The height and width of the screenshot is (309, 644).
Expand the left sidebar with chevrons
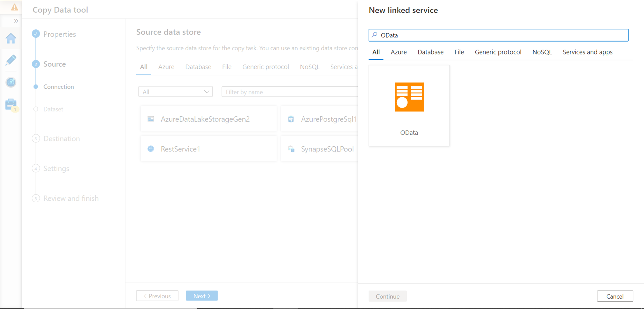pyautogui.click(x=16, y=21)
